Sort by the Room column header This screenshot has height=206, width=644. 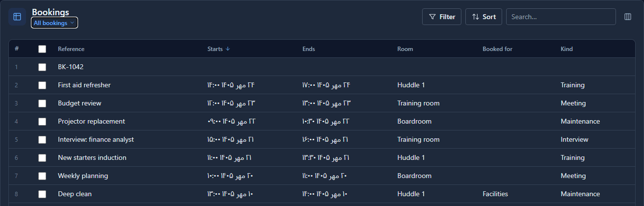(405, 49)
